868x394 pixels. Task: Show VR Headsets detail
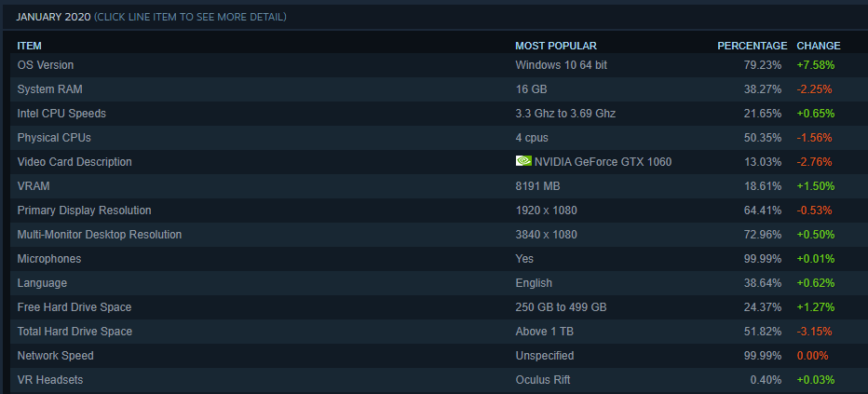[48, 380]
